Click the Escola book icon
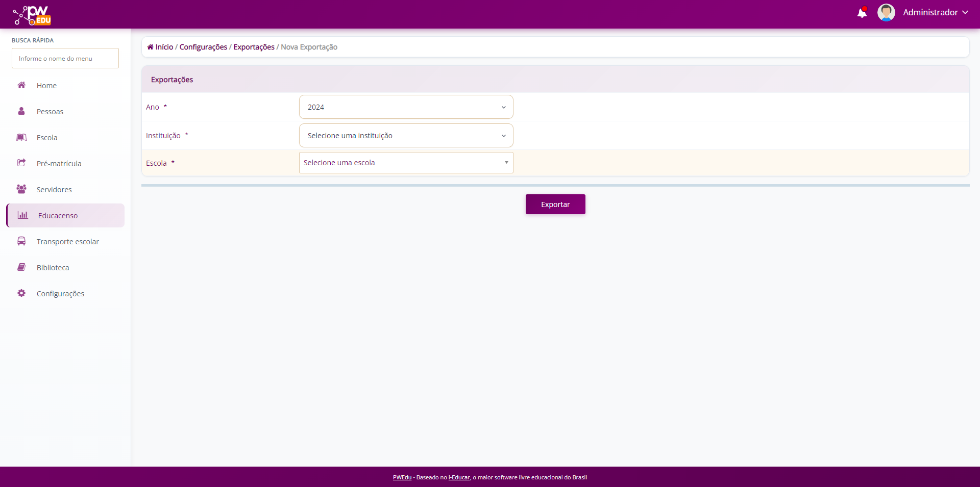Viewport: 980px width, 487px height. click(x=21, y=137)
